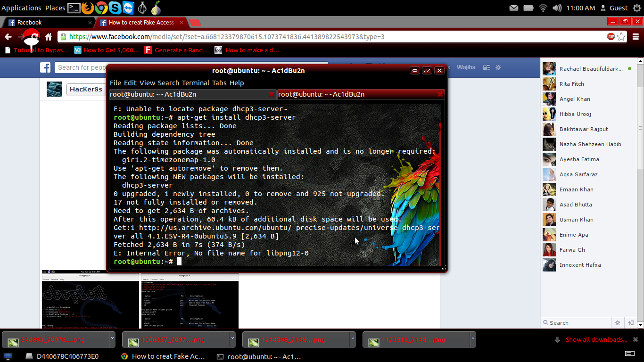Switch to root@ubuntu terminal taskbar entry
This screenshot has width=644, height=362.
[259, 356]
